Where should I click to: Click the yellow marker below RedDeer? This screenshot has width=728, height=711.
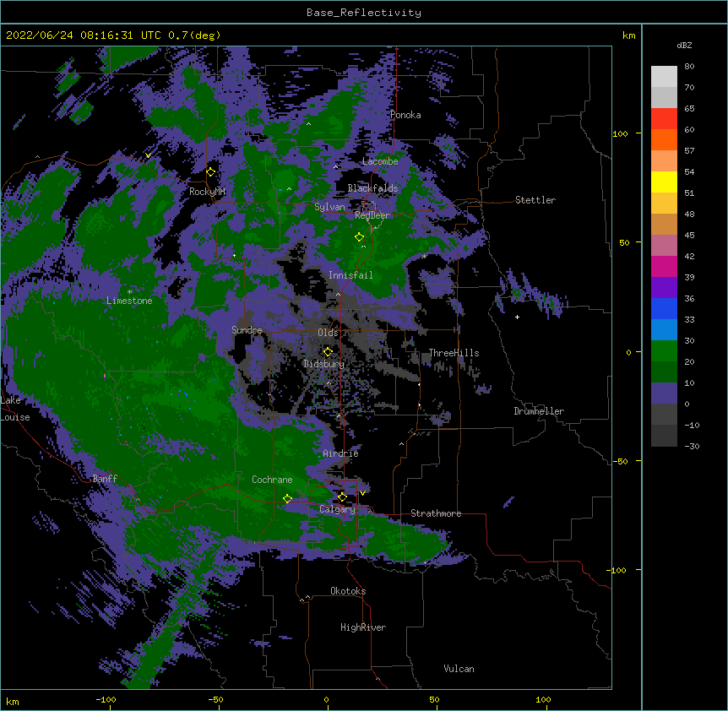pos(359,236)
